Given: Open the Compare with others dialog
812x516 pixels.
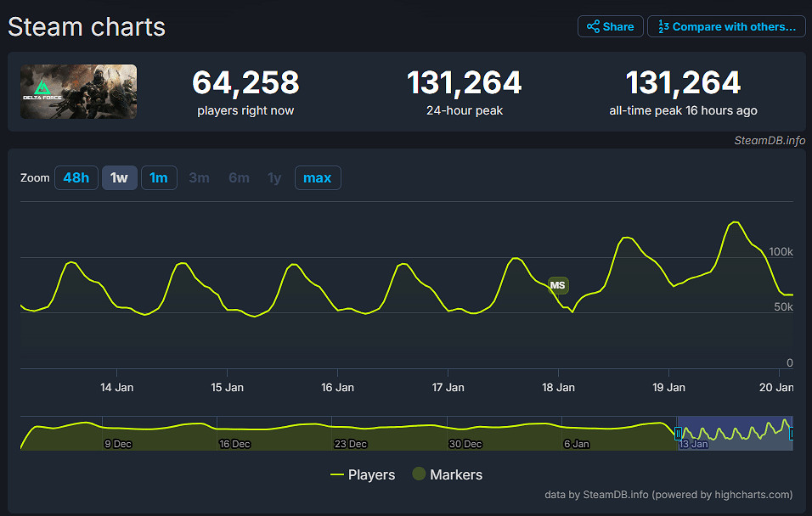Looking at the screenshot, I should 726,26.
